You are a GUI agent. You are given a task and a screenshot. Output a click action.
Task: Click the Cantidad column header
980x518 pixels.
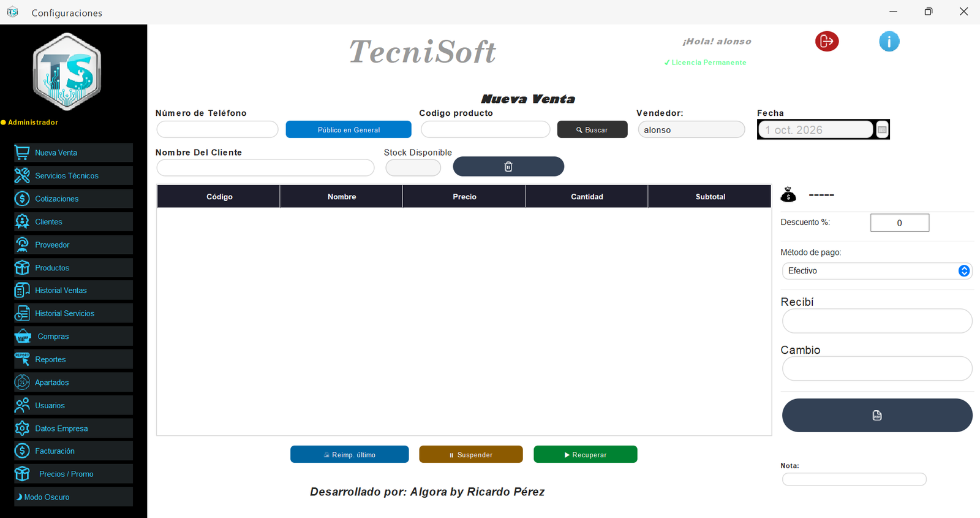tap(587, 196)
